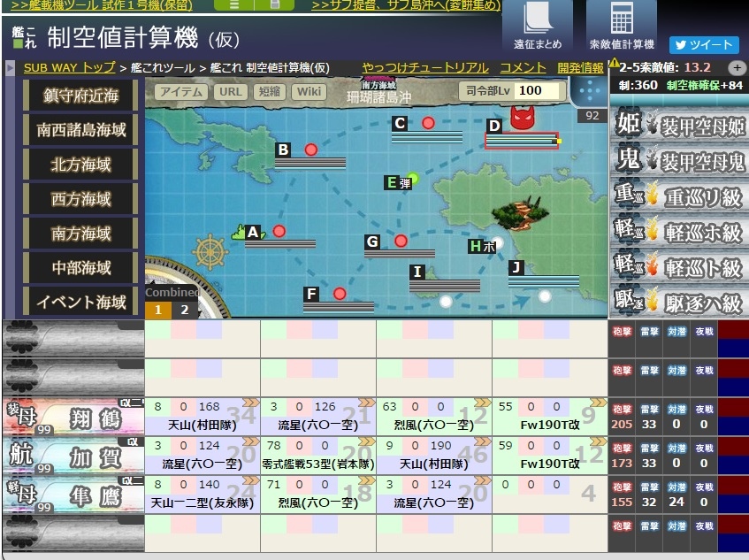Select the 西方海域 area

tap(80, 199)
